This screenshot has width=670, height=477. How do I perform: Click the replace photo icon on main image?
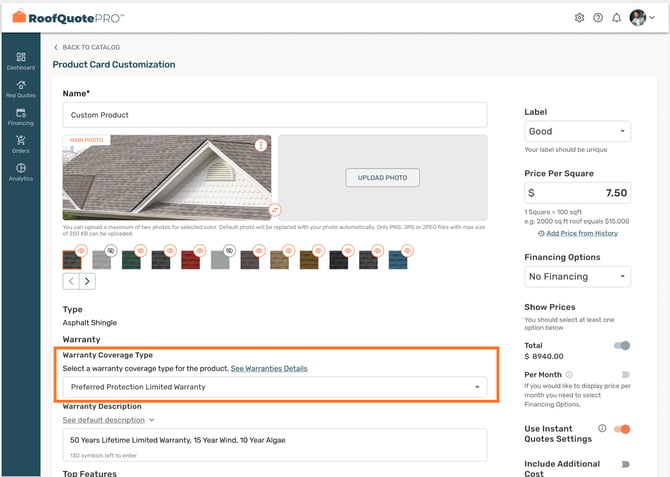275,210
